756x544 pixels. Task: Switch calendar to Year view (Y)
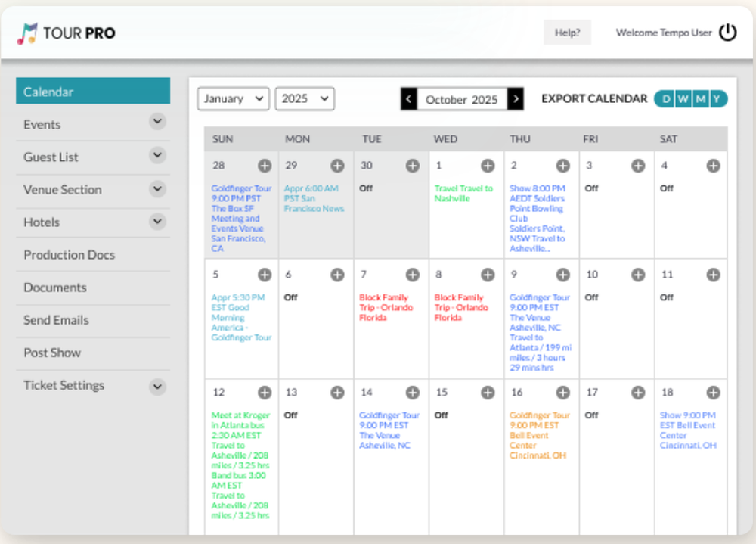717,99
